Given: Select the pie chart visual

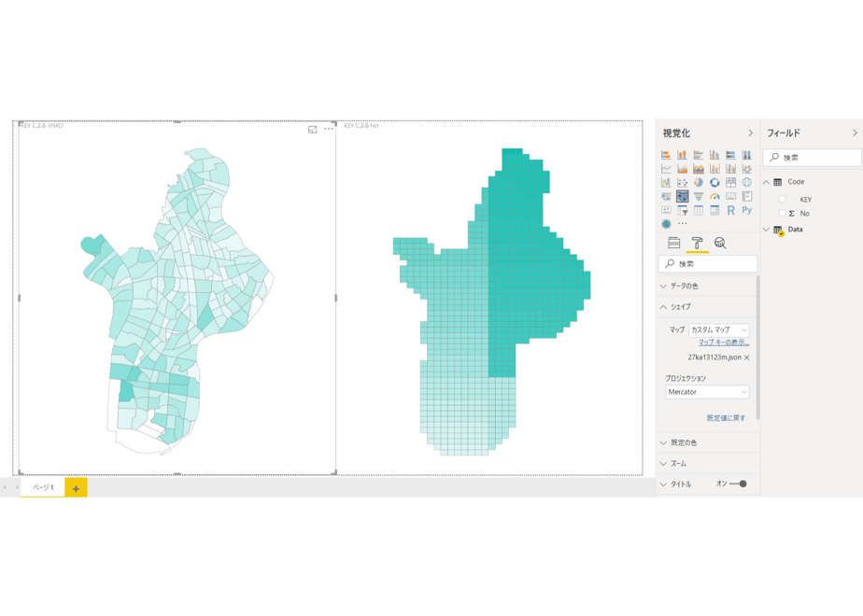Looking at the screenshot, I should [x=699, y=182].
